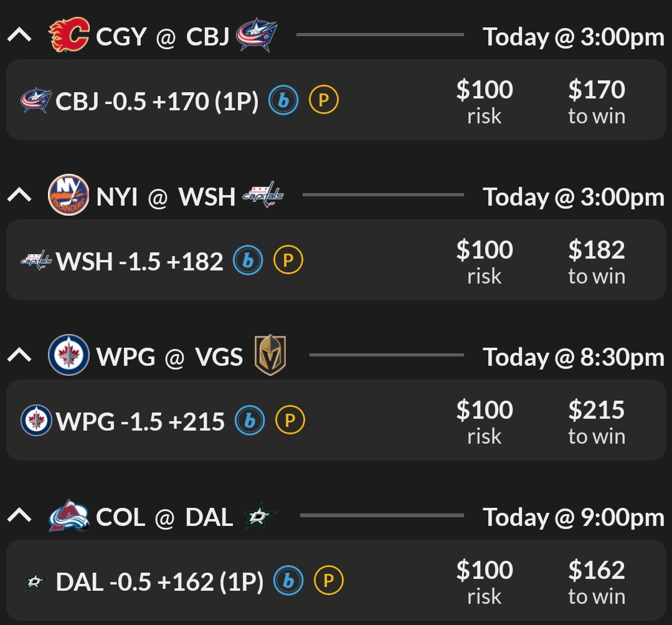
Task: Click the Blue Jackets logo in game header
Action: pyautogui.click(x=257, y=36)
